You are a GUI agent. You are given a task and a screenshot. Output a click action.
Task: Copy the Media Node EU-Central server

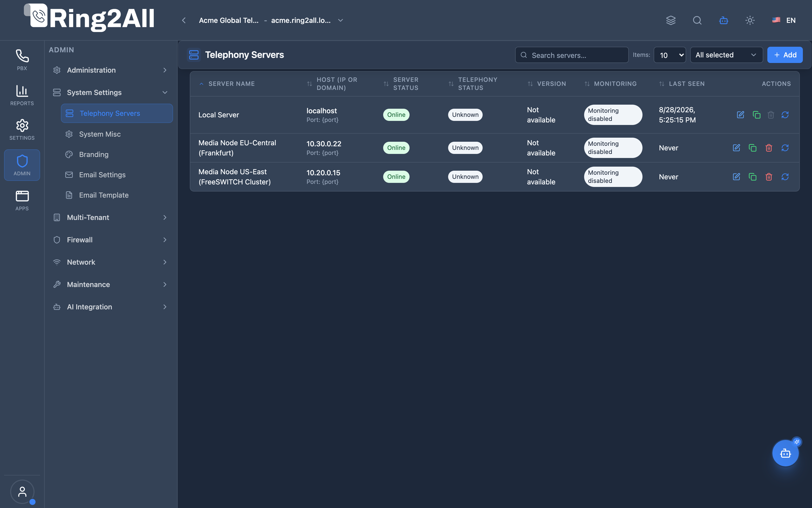pyautogui.click(x=752, y=148)
